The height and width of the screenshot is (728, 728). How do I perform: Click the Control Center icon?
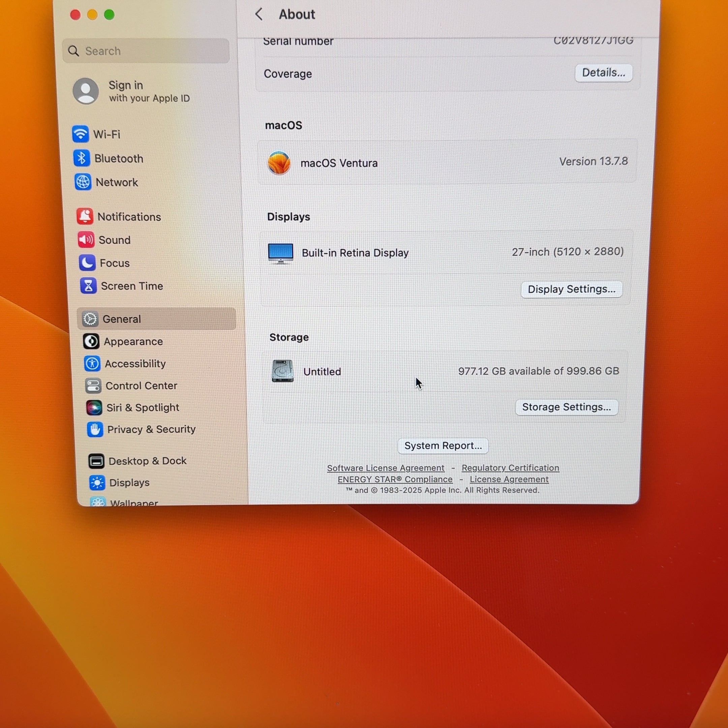coord(93,386)
